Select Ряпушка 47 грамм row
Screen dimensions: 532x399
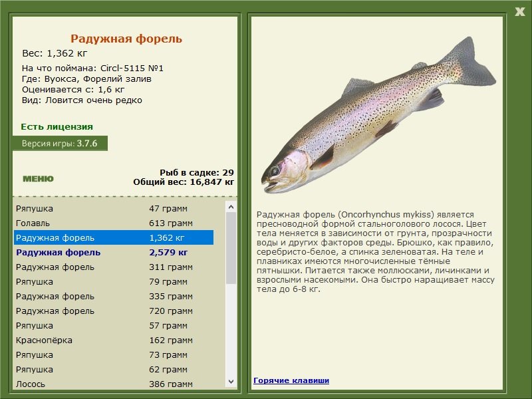tap(114, 208)
